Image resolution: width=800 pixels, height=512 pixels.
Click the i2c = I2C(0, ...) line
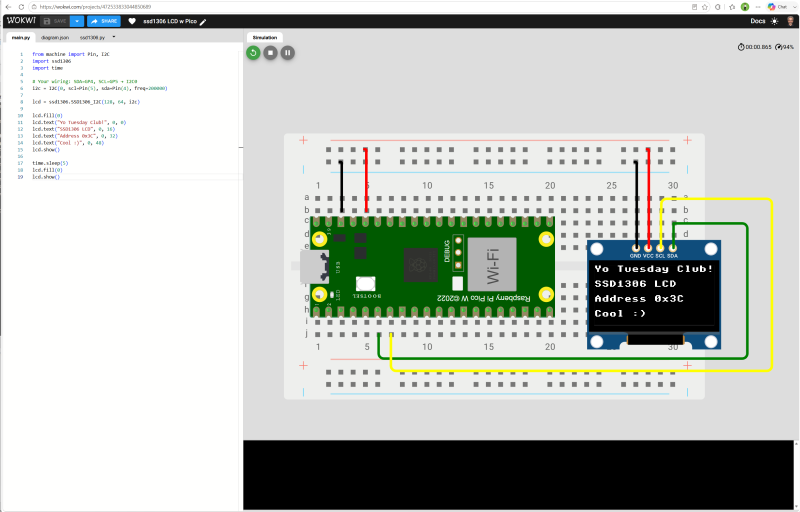[100, 88]
